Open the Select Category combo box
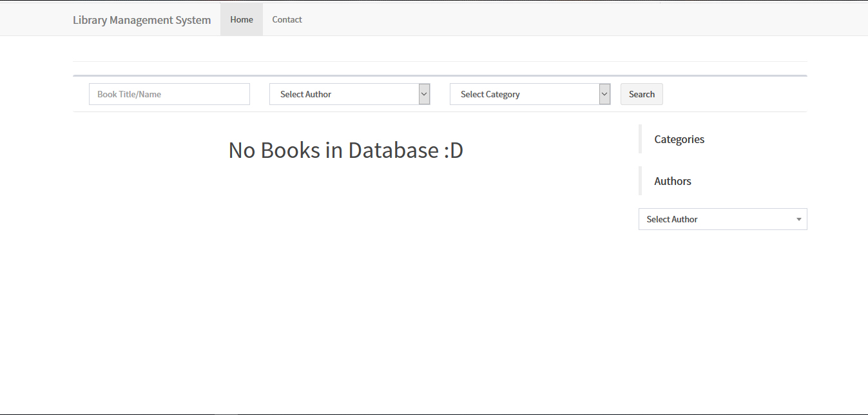This screenshot has height=415, width=868. point(524,94)
